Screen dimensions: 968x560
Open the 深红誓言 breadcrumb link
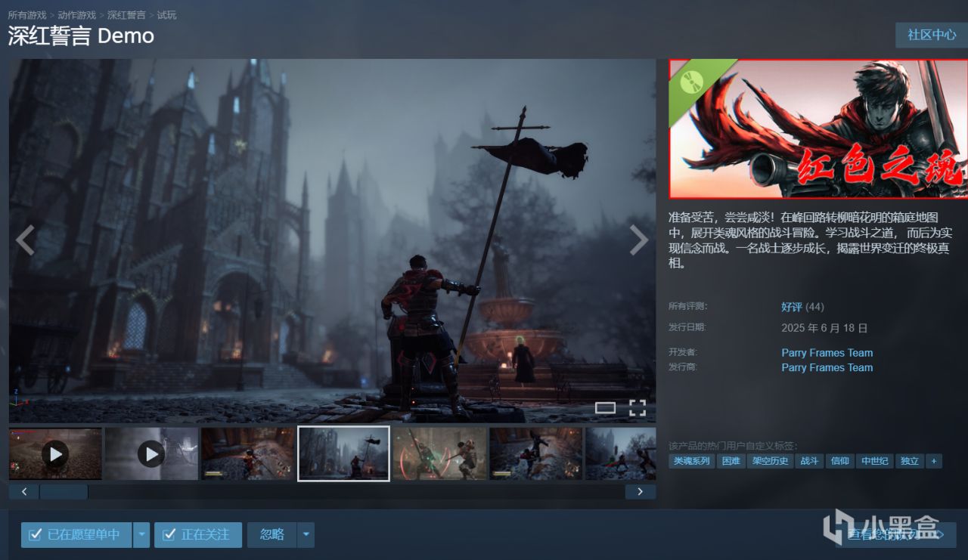[126, 15]
